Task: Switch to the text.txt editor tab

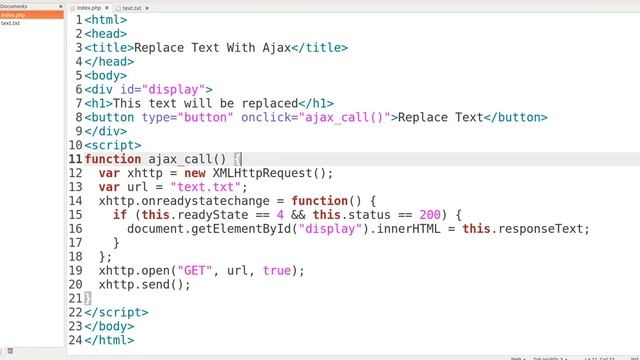Action: (x=132, y=8)
